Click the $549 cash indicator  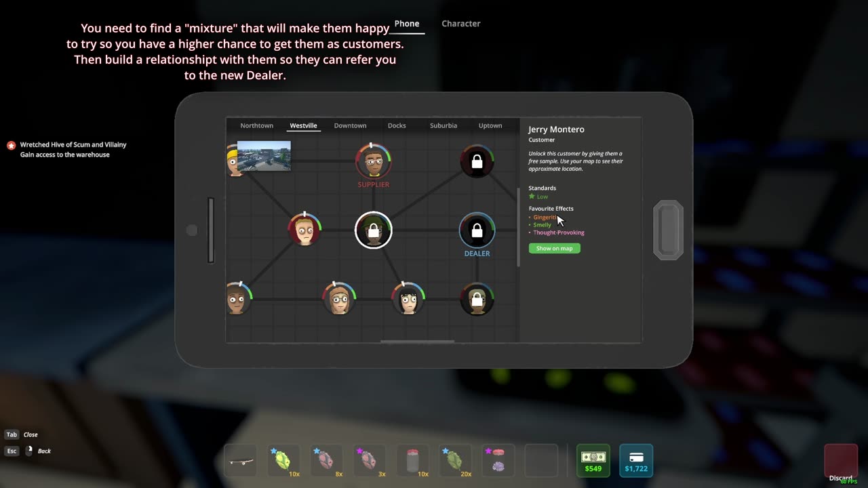pyautogui.click(x=593, y=461)
